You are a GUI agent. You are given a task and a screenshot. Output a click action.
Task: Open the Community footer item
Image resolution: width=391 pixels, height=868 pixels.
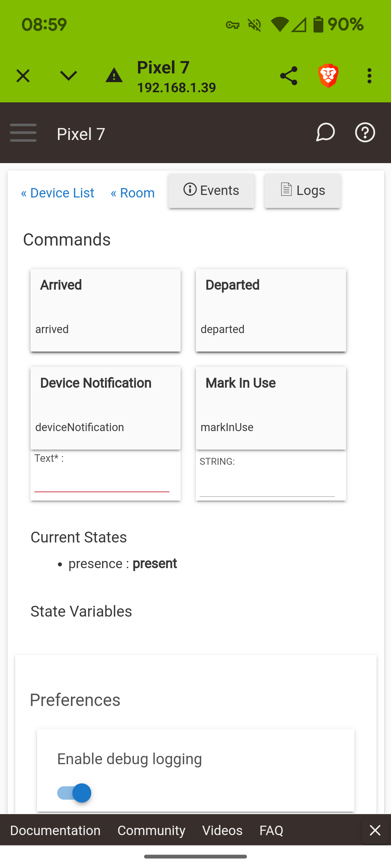coord(151,830)
